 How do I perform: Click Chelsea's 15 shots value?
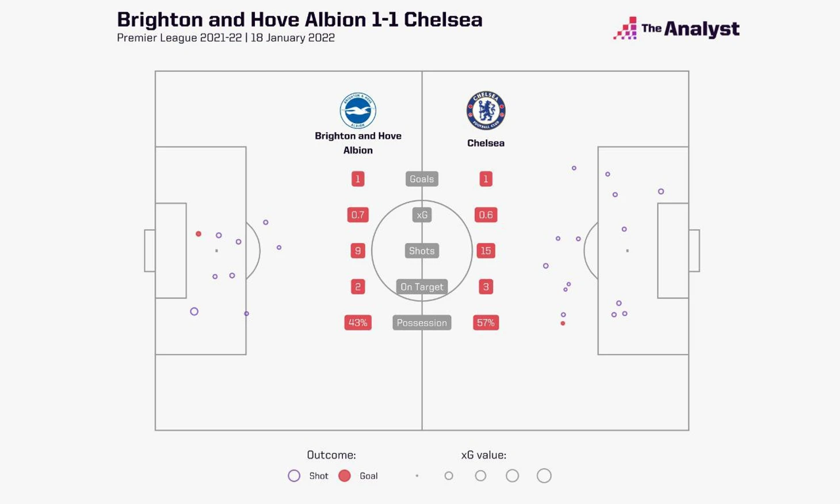click(486, 251)
